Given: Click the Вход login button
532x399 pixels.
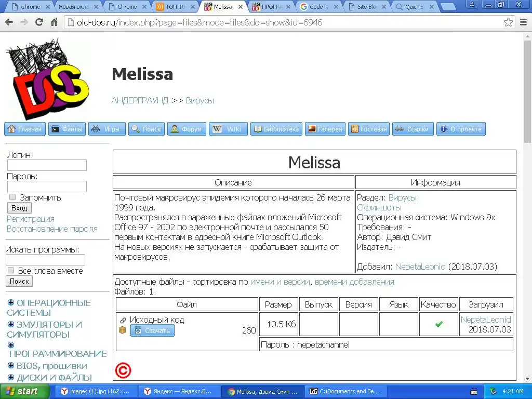Looking at the screenshot, I should [x=19, y=208].
